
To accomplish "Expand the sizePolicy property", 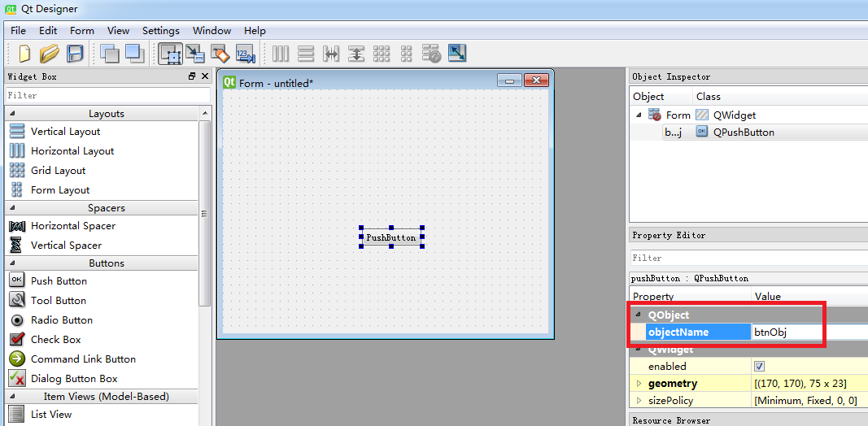I will pos(639,401).
